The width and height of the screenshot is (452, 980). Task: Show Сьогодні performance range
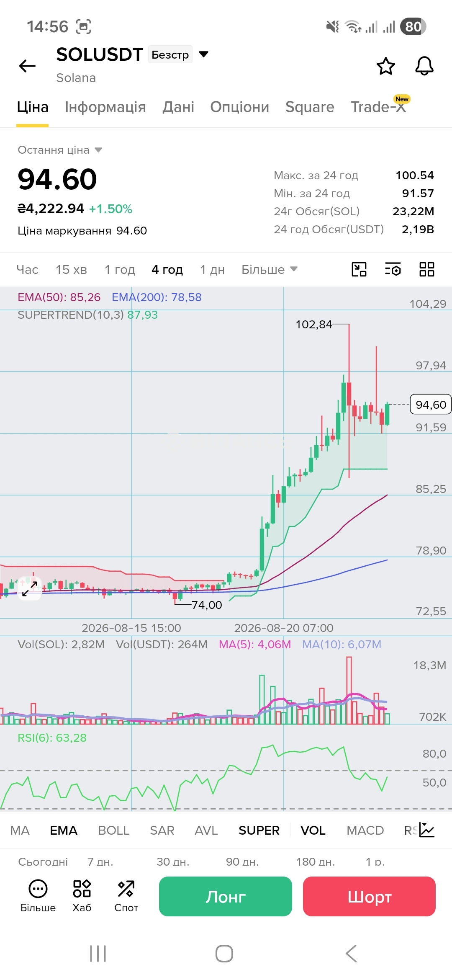point(43,861)
